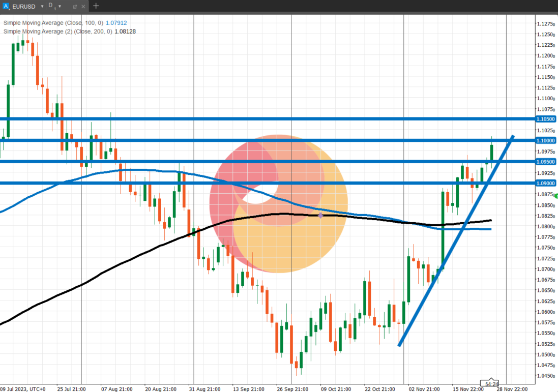Image resolution: width=558 pixels, height=392 pixels.
Task: Click the 22 Oct 21:00 time axis label
Action: click(x=379, y=389)
